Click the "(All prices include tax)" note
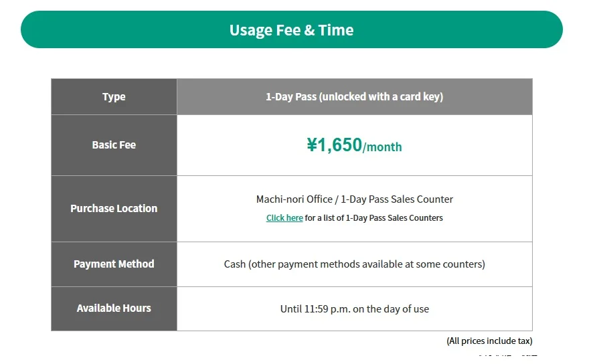The image size is (595, 364). [x=489, y=341]
